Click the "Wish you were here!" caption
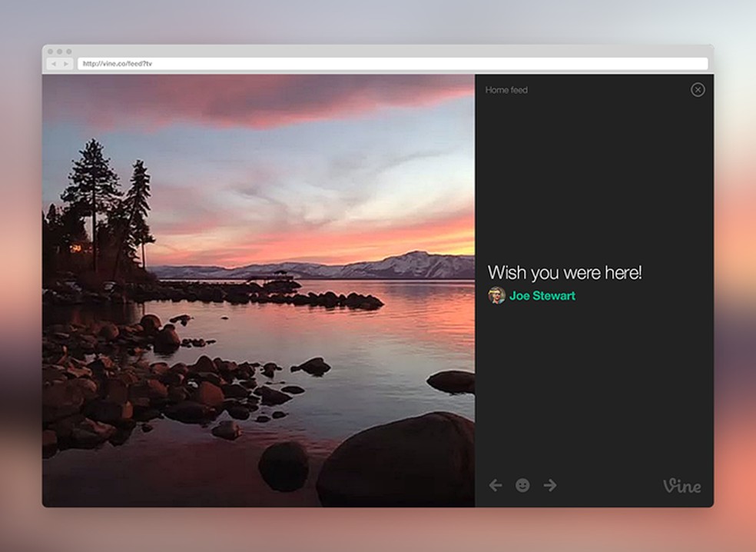756x552 pixels. click(565, 272)
